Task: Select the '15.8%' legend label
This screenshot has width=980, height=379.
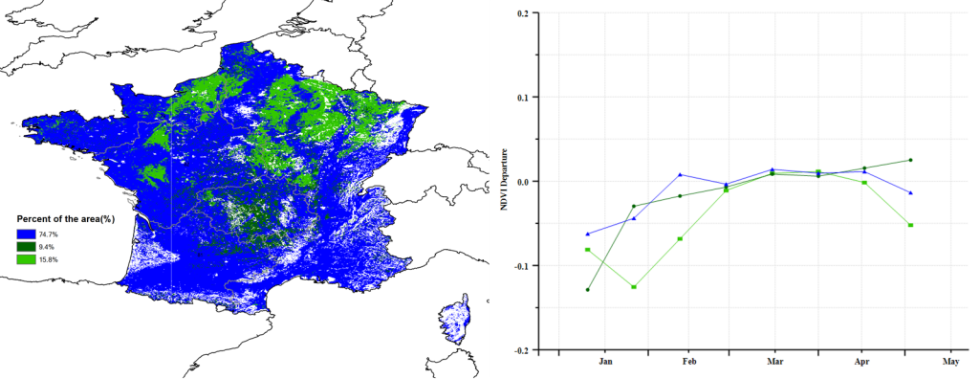Action: 48,259
